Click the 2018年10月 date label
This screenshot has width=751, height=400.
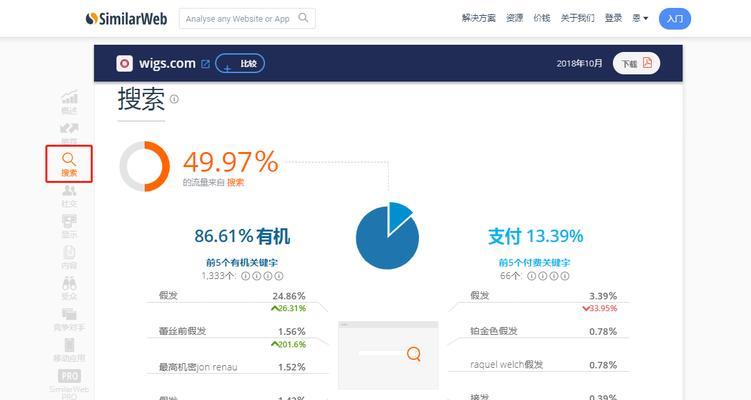580,63
